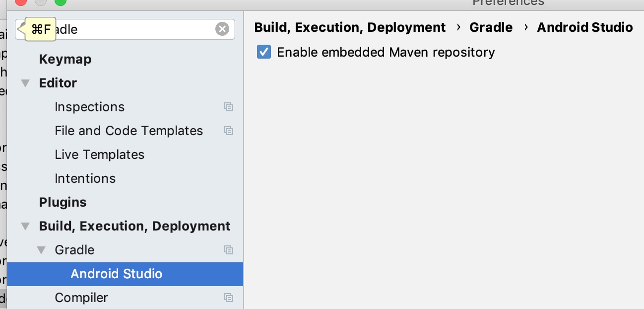Clear the settings search field text
The image size is (644, 309).
pos(222,29)
